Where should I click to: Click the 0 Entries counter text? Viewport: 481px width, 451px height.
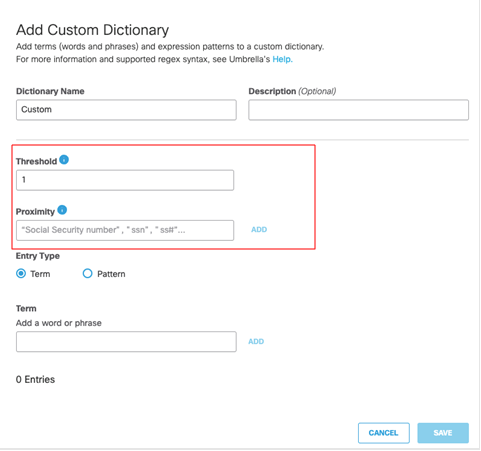pyautogui.click(x=35, y=380)
